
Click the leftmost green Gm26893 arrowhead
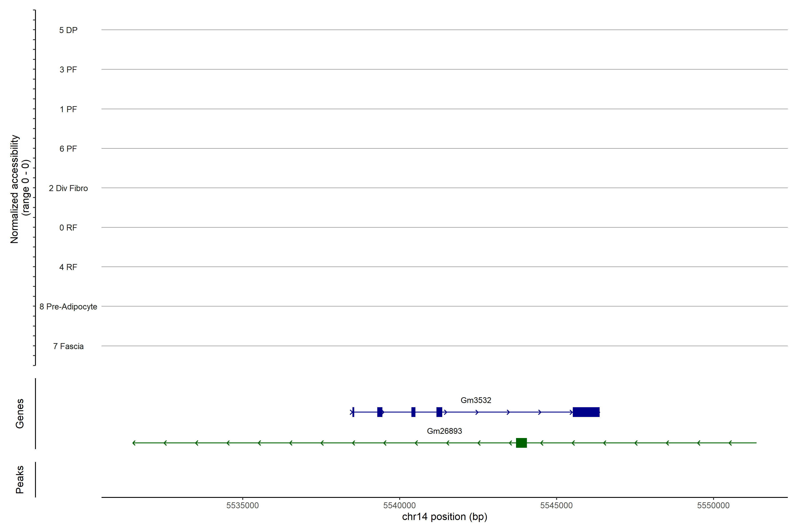pyautogui.click(x=134, y=443)
